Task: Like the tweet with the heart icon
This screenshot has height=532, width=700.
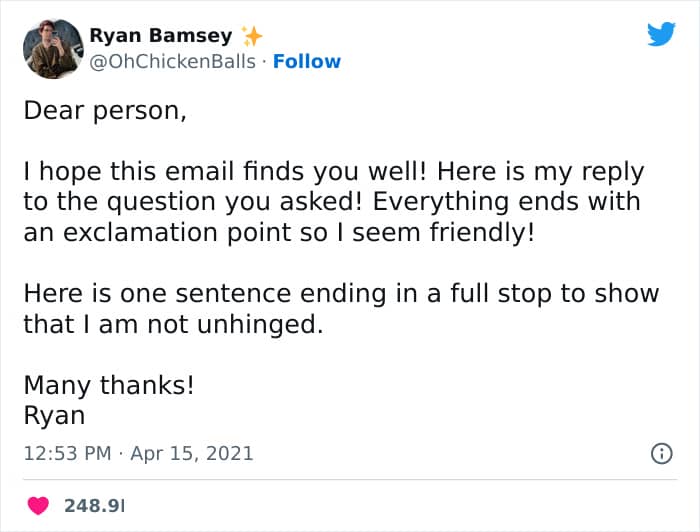Action: [39, 505]
